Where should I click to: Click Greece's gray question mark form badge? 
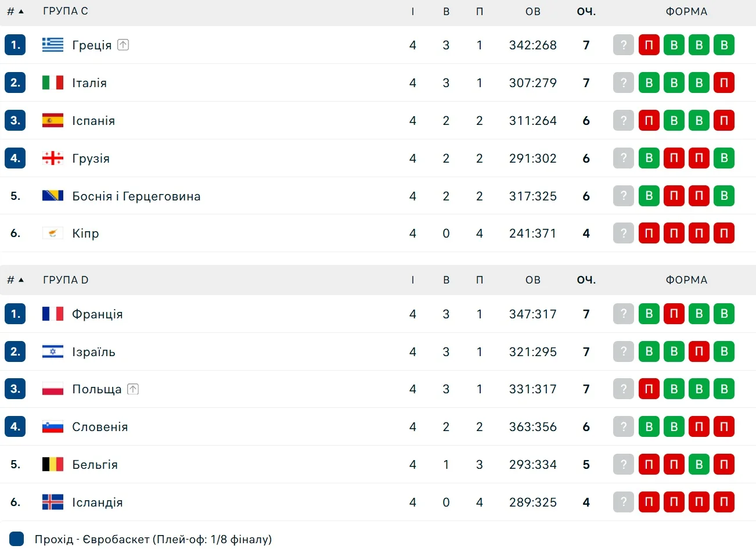624,45
